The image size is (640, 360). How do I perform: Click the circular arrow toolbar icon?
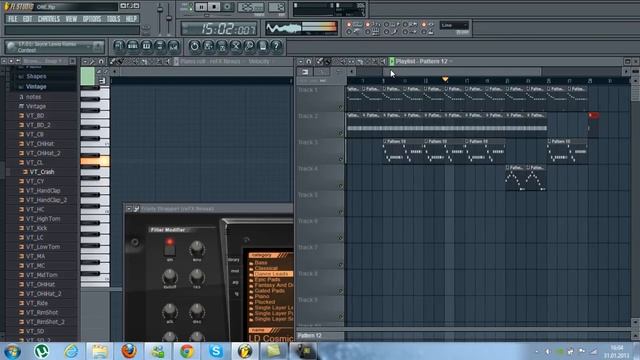pyautogui.click(x=194, y=46)
